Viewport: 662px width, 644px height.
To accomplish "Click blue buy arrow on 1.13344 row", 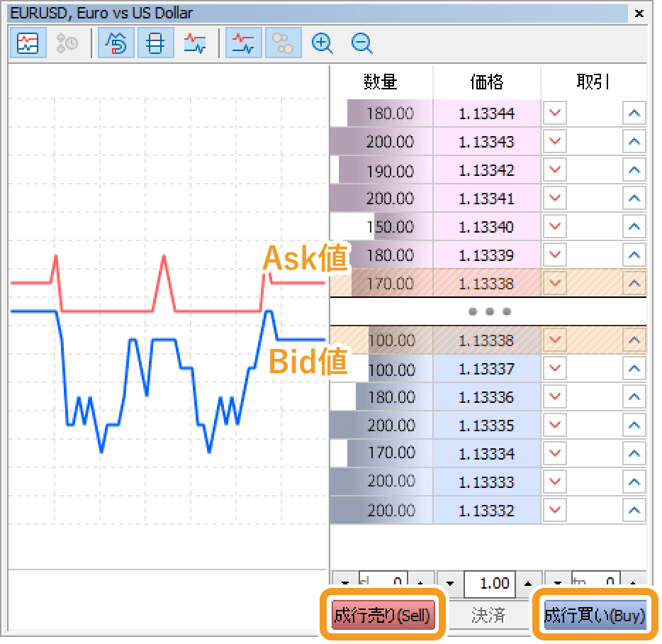I will click(x=634, y=113).
